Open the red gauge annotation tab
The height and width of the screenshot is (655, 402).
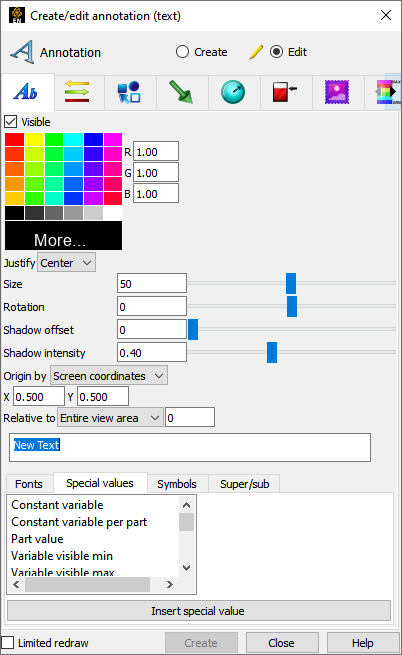coord(285,92)
